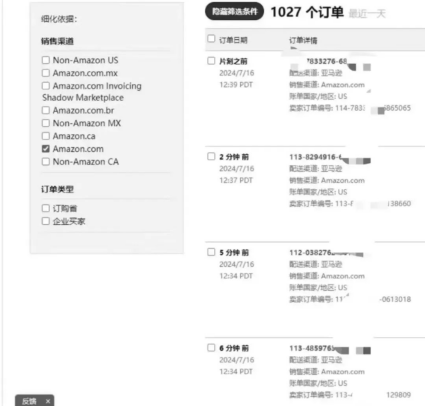
Task: Select the order placed 片刻之前
Action: click(x=211, y=61)
